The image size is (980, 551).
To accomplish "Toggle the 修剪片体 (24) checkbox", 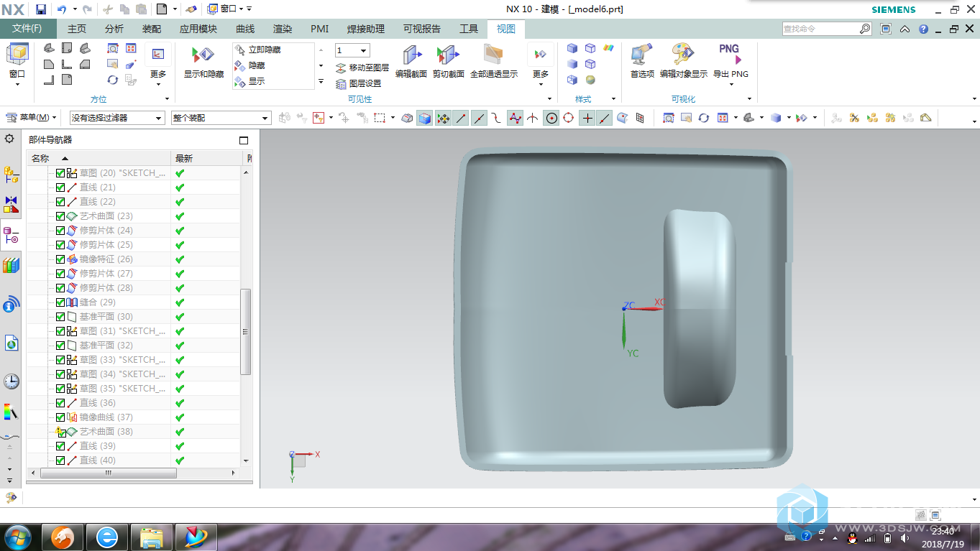I will 60,231.
